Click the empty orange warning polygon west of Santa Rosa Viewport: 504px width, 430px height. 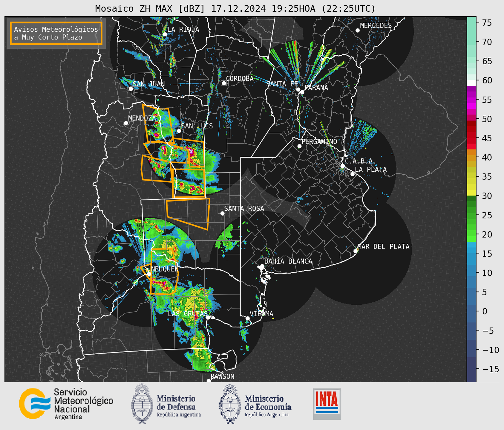pos(188,213)
